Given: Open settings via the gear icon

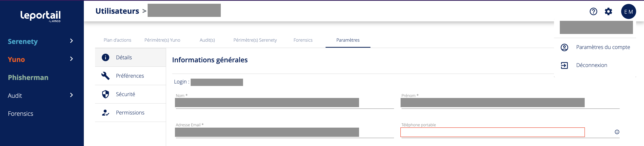Looking at the screenshot, I should tap(608, 11).
